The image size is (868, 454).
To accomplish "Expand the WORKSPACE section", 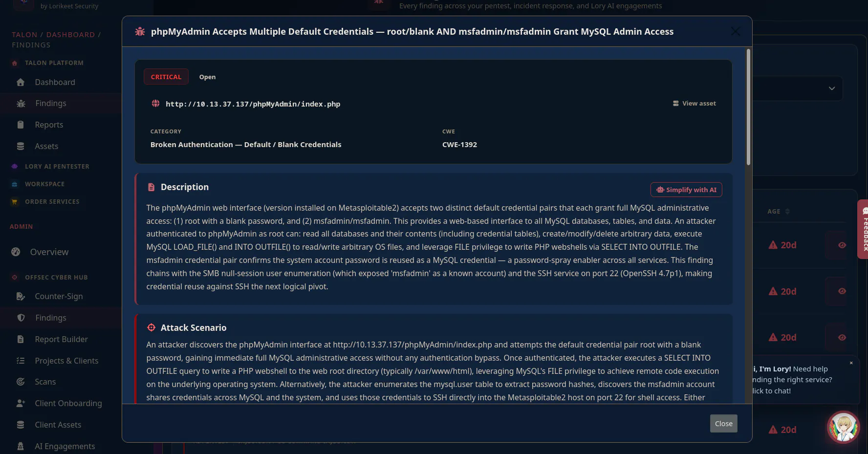I will (45, 184).
